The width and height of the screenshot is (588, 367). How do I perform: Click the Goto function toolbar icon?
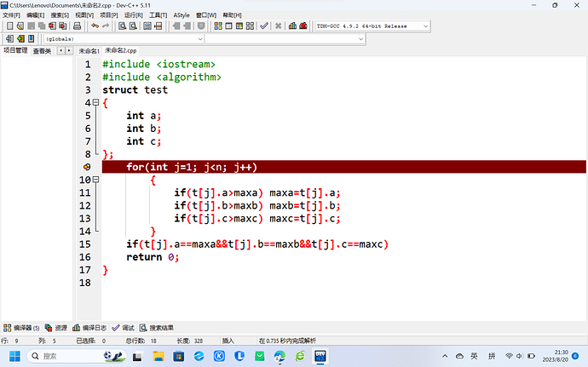pos(147,26)
